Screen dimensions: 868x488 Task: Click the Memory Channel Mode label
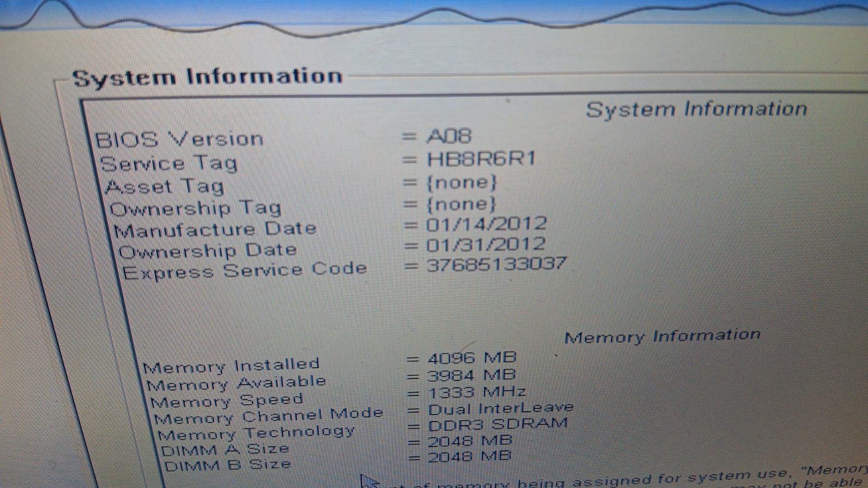click(x=269, y=416)
